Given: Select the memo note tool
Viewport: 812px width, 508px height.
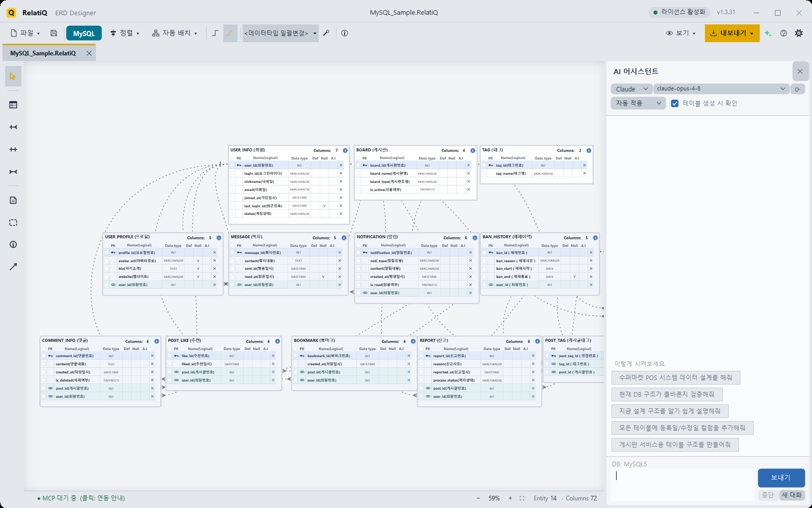Looking at the screenshot, I should (x=13, y=200).
